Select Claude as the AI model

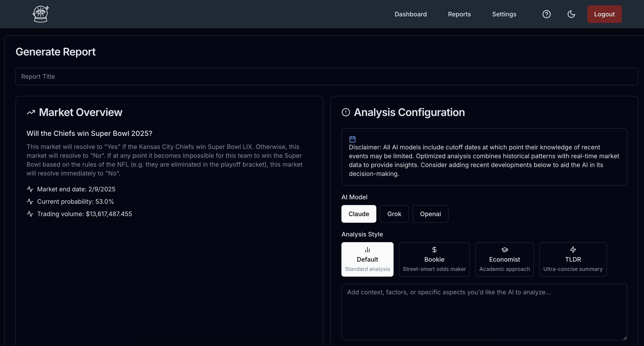(358, 214)
